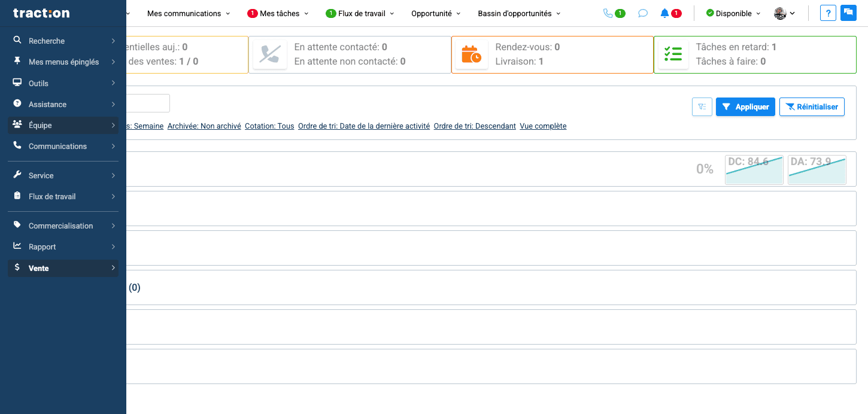Expand the Mes tâches dropdown
Screen dimensions: 868x414
[x=278, y=13]
